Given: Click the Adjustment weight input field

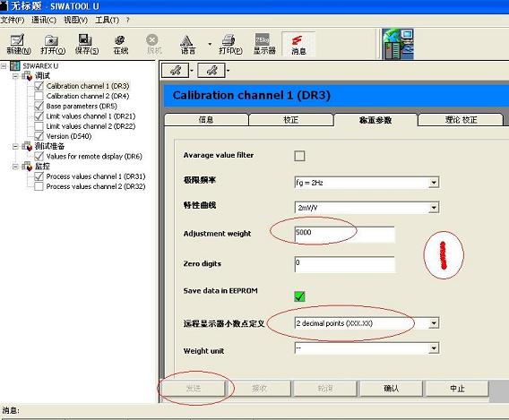Looking at the screenshot, I should click(345, 234).
